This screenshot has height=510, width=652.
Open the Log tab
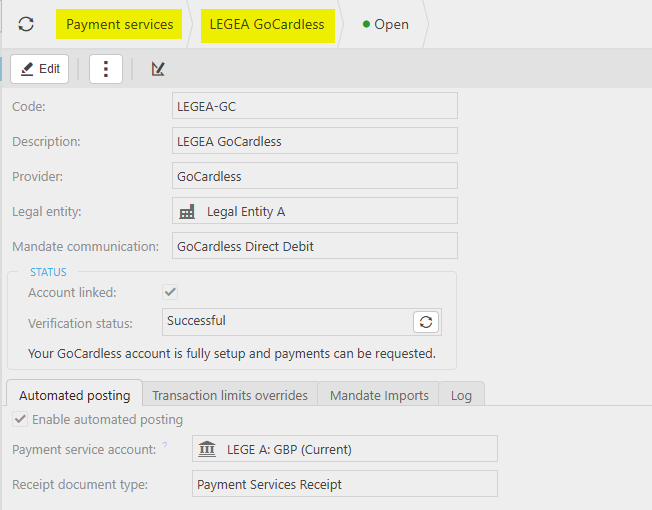461,395
